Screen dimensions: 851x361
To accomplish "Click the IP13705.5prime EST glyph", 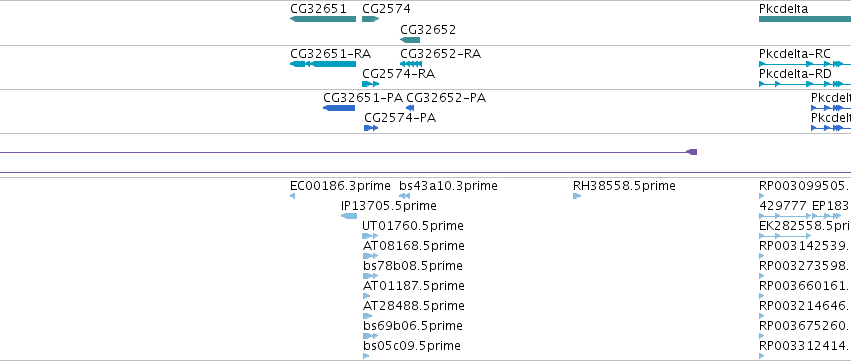I will pyautogui.click(x=348, y=216).
